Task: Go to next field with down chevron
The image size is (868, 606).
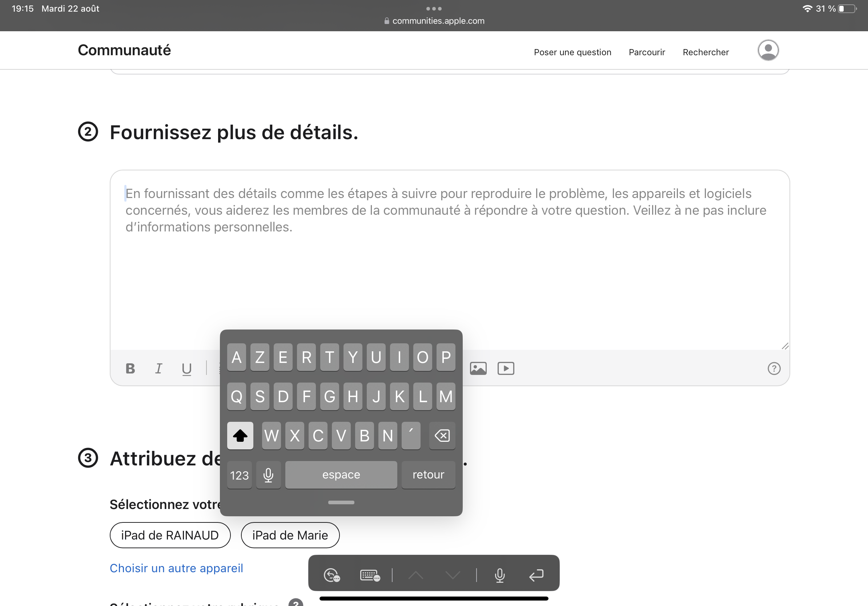Action: coord(453,575)
